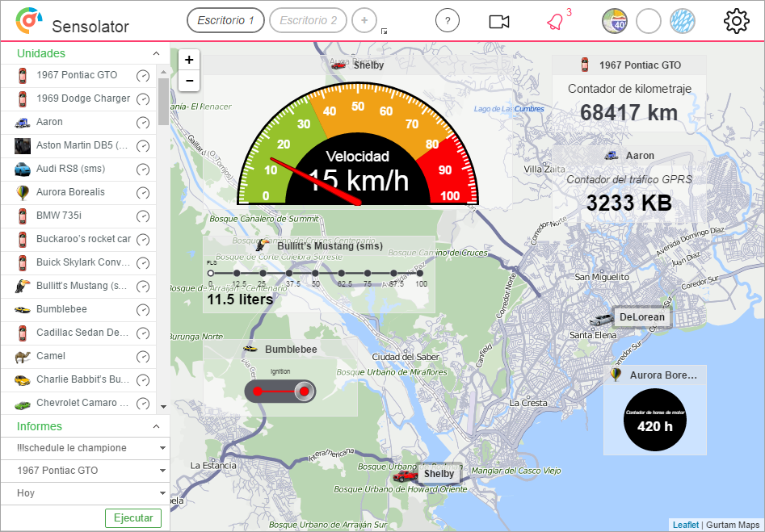Toggle the Bumblebee Ignition switch
The image size is (765, 532).
tap(280, 391)
